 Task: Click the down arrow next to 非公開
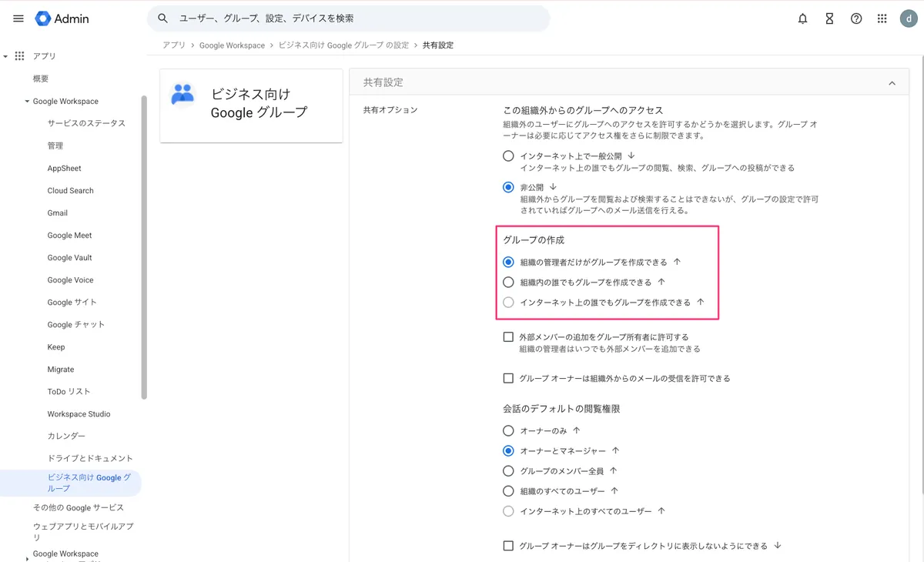(553, 187)
